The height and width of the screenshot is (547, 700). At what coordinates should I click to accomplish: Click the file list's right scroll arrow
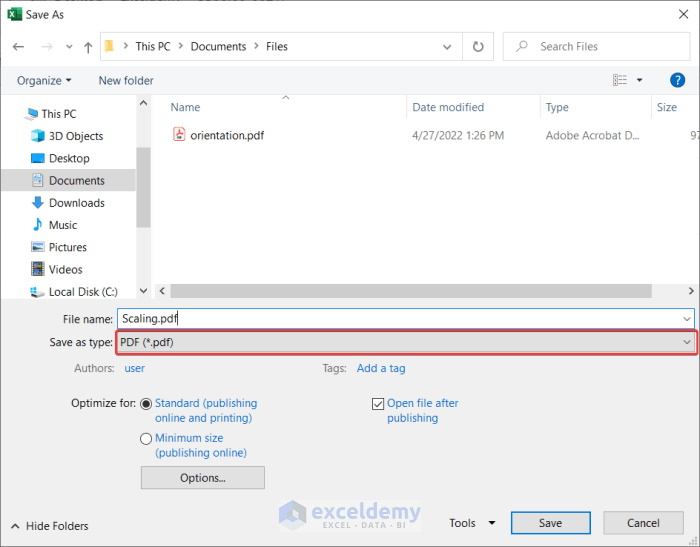[691, 291]
